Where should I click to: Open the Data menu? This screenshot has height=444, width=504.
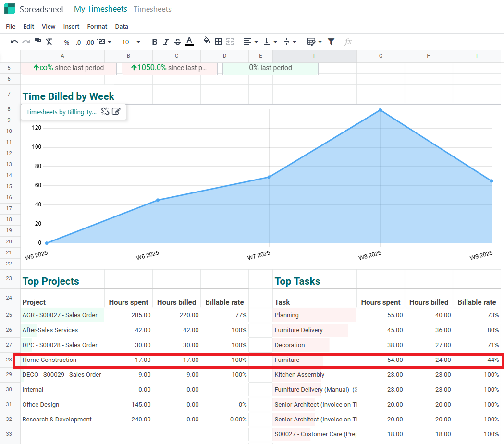click(122, 27)
